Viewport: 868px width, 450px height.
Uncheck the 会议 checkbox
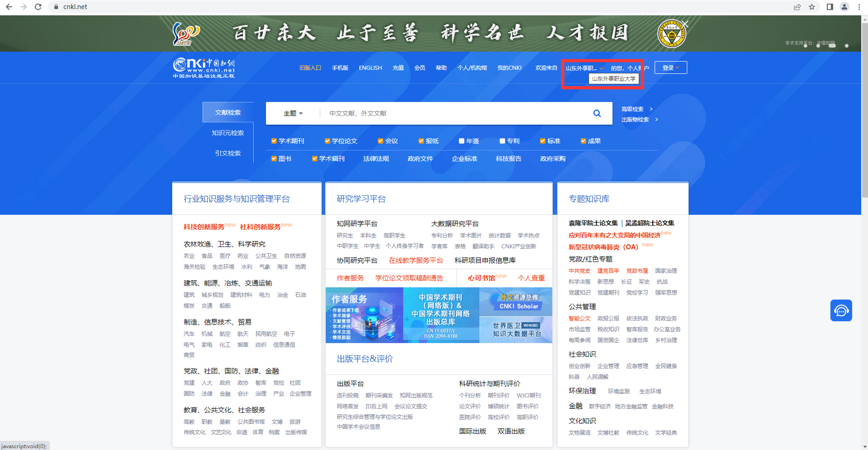(380, 141)
